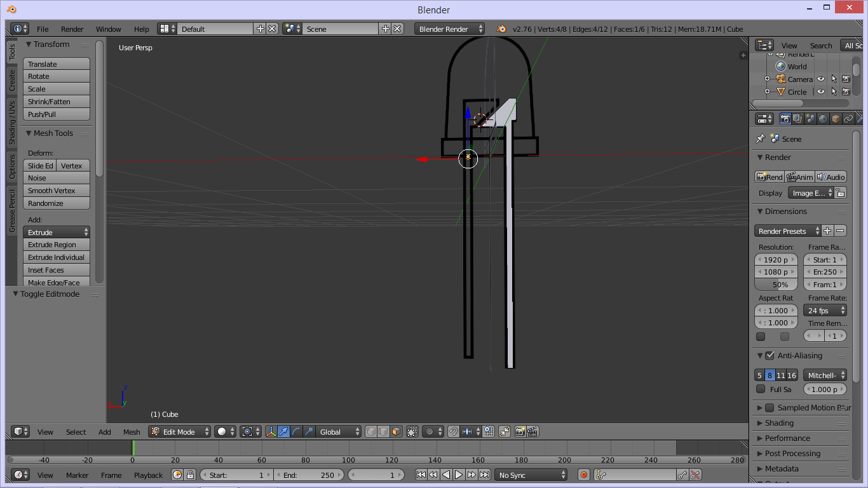Pin the Scene properties context
The image size is (868, 488).
click(760, 139)
